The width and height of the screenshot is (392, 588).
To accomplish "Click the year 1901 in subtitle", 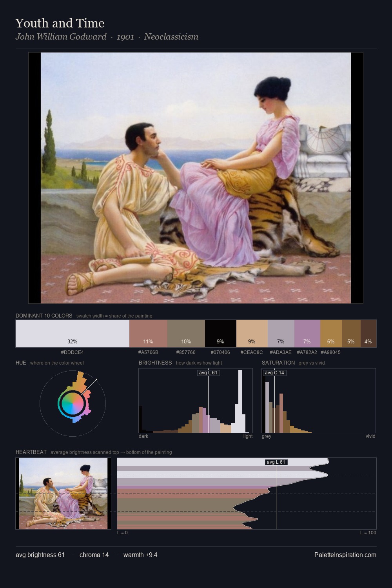I will pos(125,37).
